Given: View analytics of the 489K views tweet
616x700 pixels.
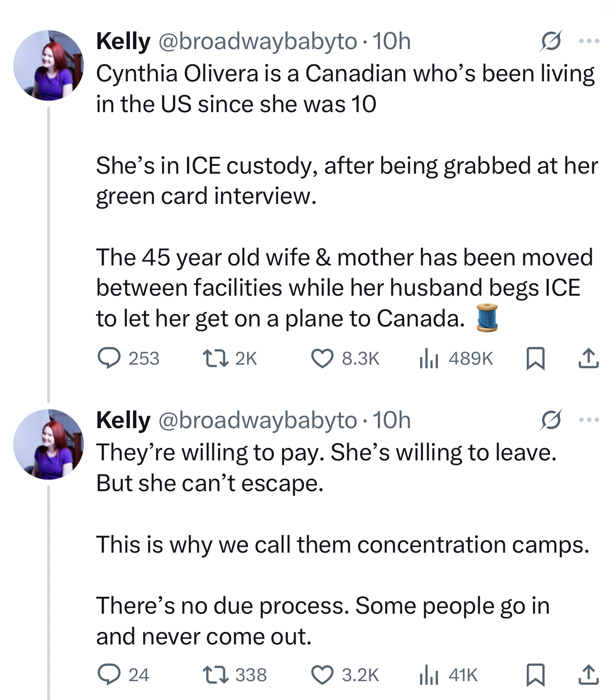Looking at the screenshot, I should [429, 358].
